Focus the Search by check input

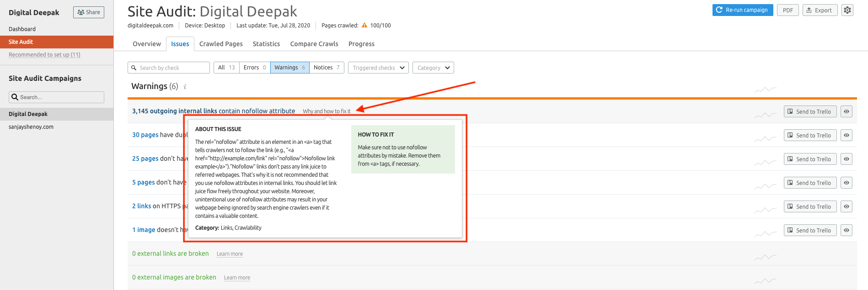pyautogui.click(x=169, y=68)
